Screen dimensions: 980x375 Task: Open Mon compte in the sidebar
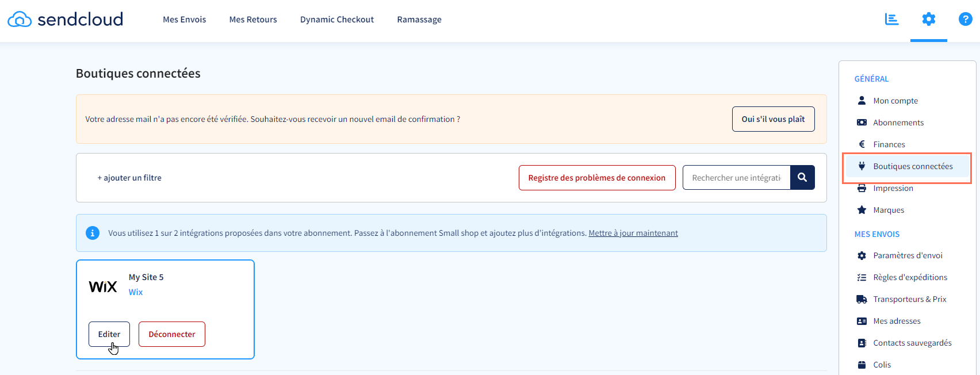point(895,101)
